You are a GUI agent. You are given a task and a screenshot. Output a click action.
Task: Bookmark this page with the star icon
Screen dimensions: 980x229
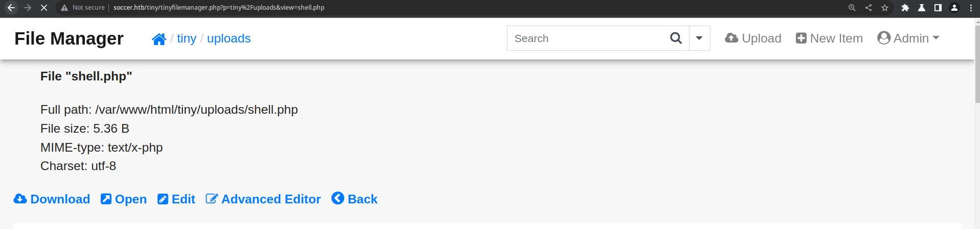885,8
